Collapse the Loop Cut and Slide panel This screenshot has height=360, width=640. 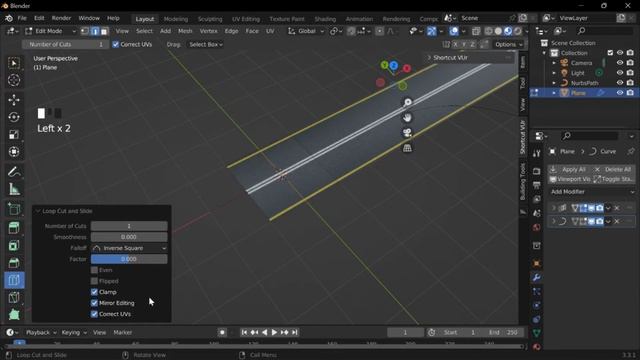(38, 211)
